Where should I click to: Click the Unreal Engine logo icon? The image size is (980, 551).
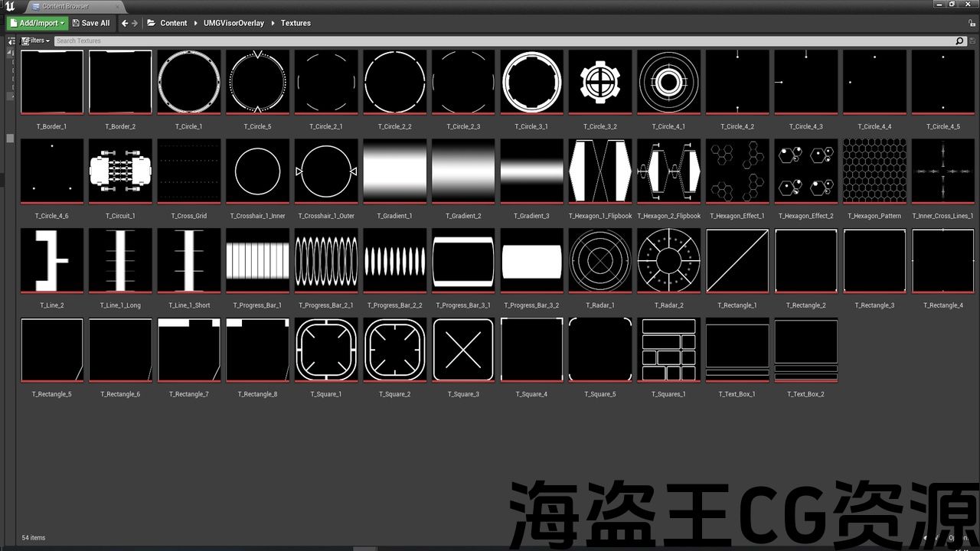[9, 6]
